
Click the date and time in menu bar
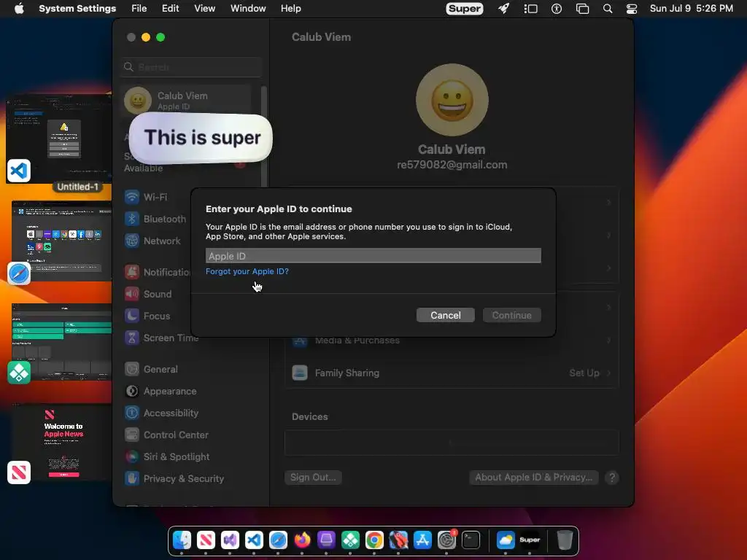692,9
